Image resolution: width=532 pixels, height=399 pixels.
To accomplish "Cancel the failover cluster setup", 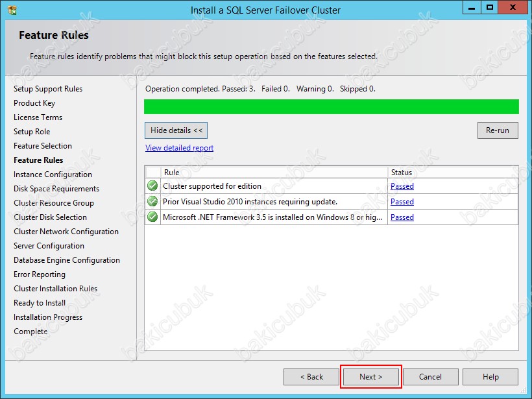I will 430,377.
